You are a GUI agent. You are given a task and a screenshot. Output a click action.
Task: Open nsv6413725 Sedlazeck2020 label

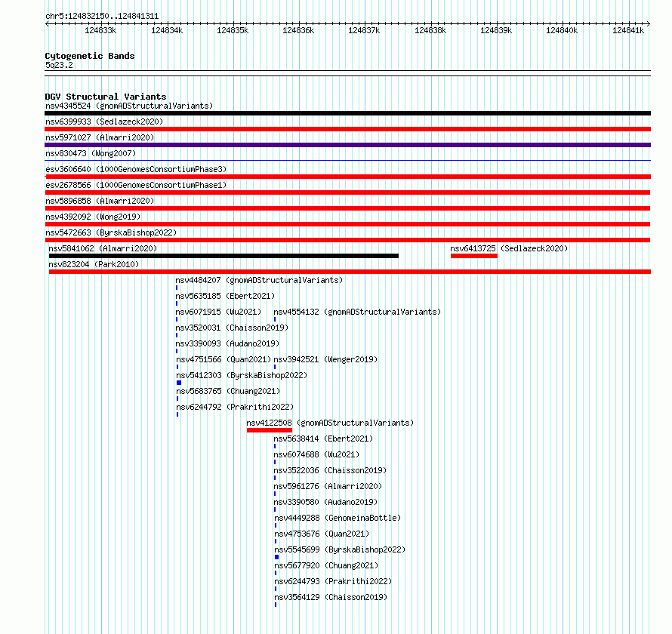(x=509, y=248)
